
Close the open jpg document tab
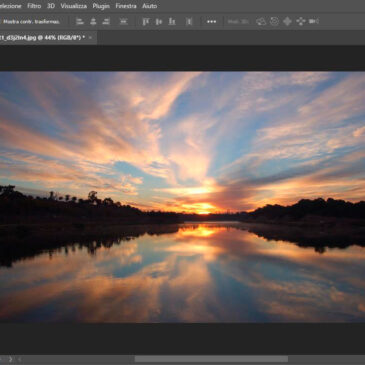coord(90,38)
